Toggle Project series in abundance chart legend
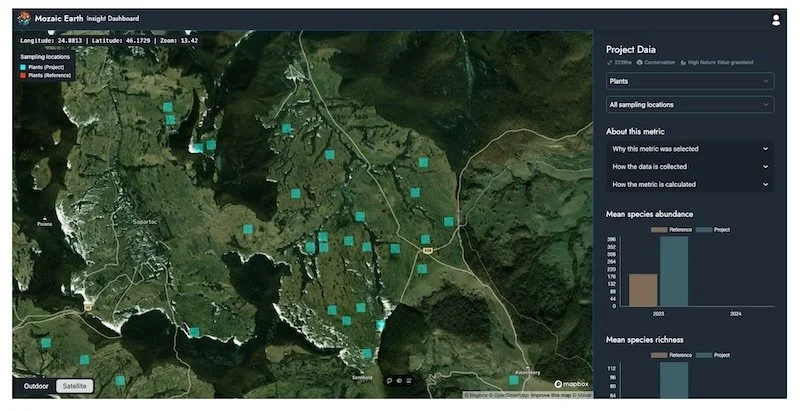Screen dimensions: 800x411 (x=713, y=229)
